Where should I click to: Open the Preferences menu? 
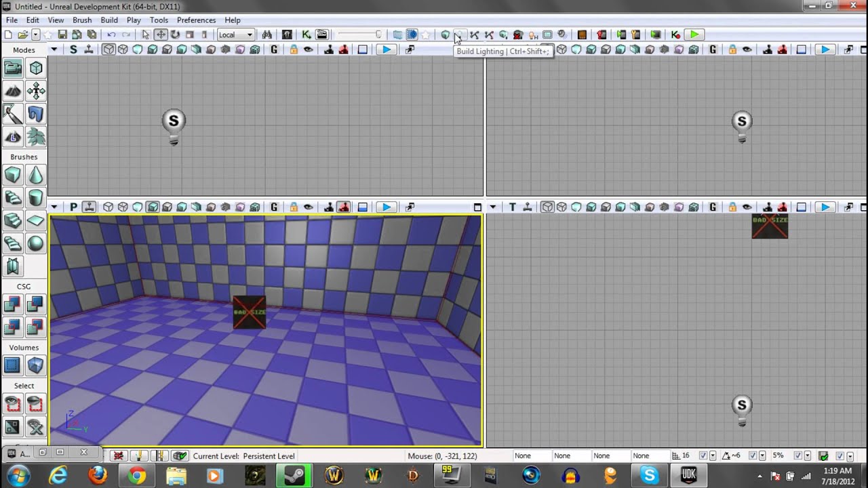coord(196,20)
